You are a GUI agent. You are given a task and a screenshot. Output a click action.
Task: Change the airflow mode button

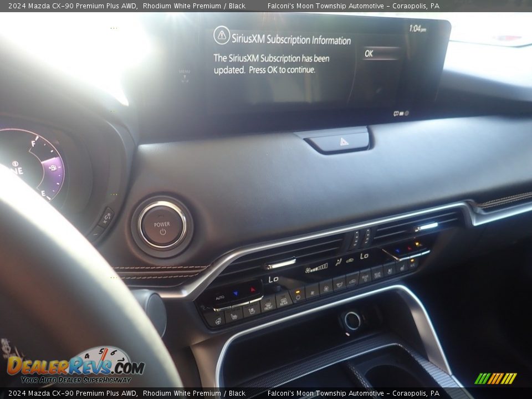[339, 283]
